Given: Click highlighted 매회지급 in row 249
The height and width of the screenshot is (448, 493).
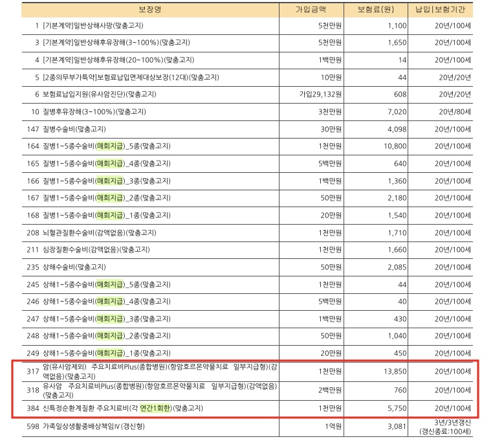Looking at the screenshot, I should click(x=109, y=352).
